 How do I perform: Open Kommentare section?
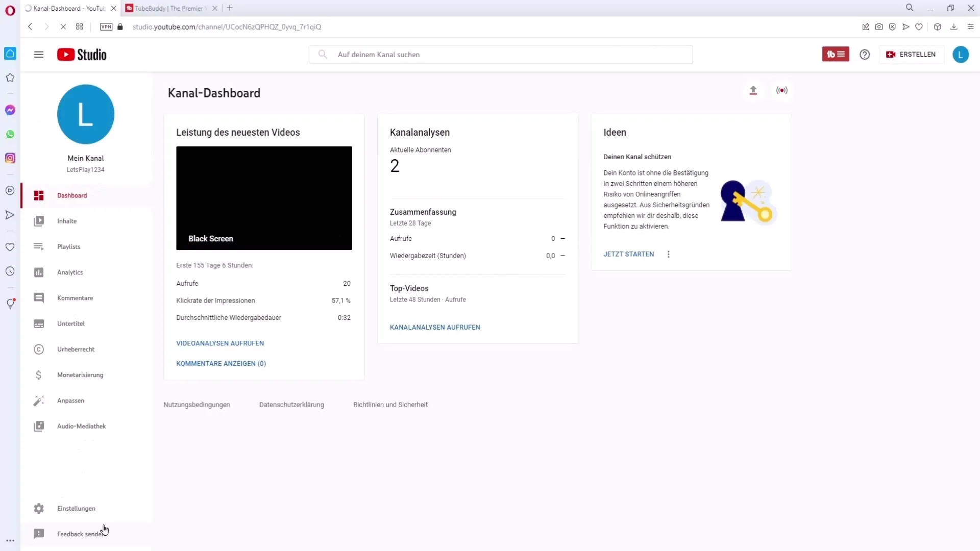pyautogui.click(x=75, y=297)
